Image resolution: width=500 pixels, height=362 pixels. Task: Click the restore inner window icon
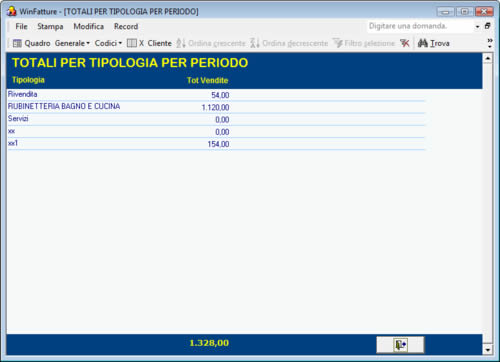488,26
